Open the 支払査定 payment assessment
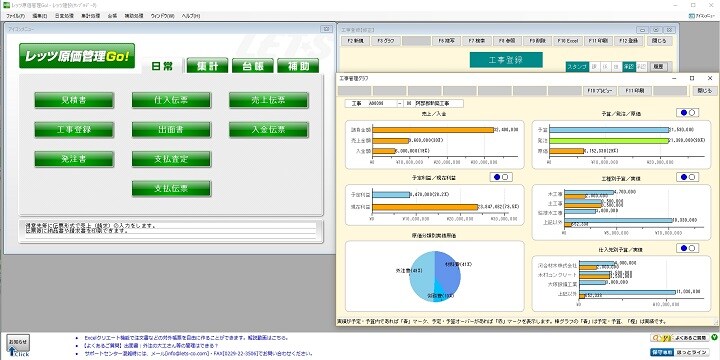Image resolution: width=720 pixels, height=360 pixels. coord(171,159)
